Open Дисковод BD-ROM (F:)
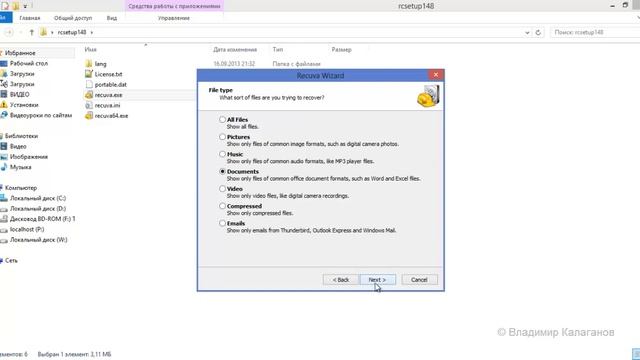This screenshot has height=360, width=640. pyautogui.click(x=42, y=219)
